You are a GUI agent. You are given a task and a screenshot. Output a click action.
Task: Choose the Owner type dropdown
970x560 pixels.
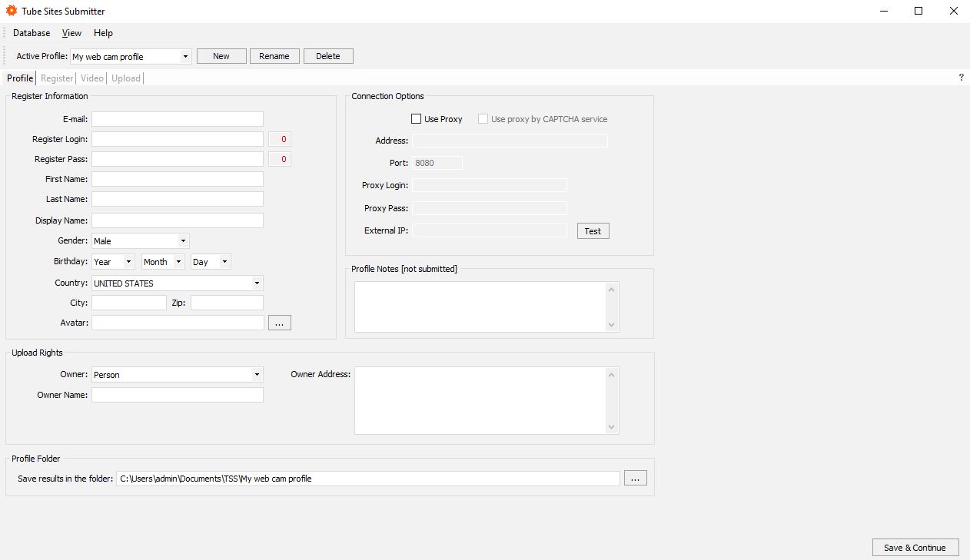(257, 375)
